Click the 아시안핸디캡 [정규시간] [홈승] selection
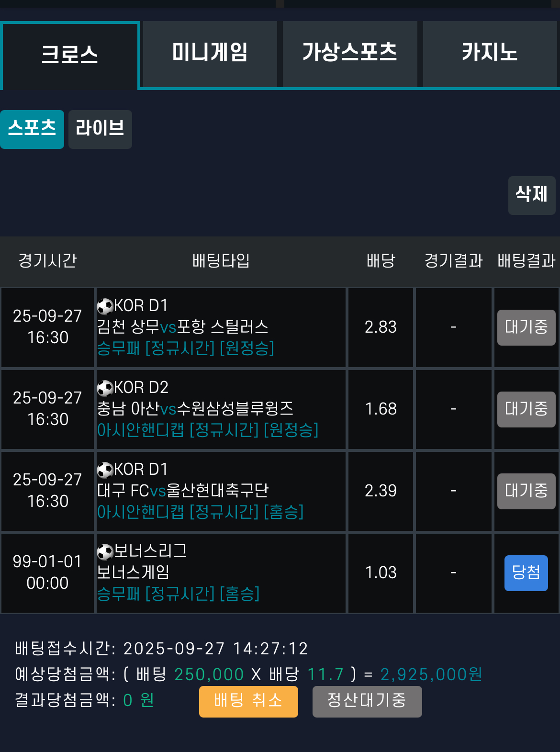The height and width of the screenshot is (752, 560). pos(201,514)
